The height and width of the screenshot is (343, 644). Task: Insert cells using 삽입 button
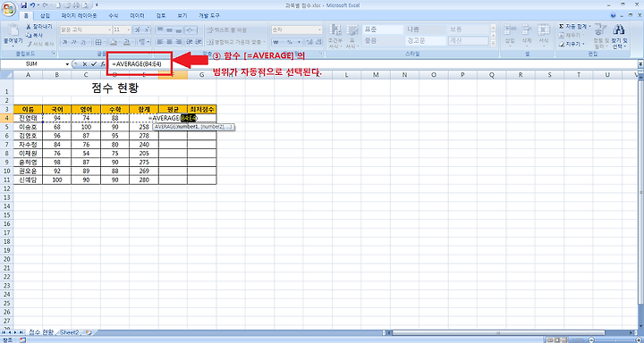point(510,35)
